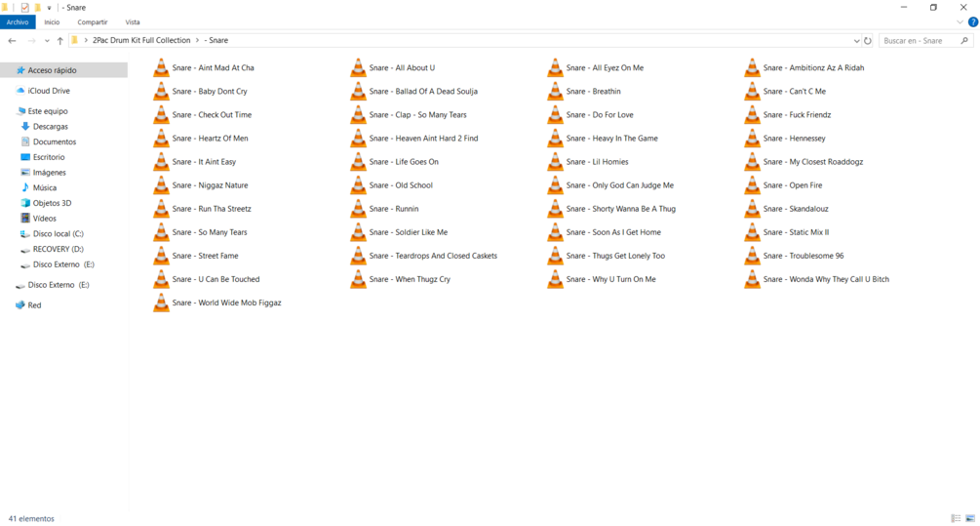
Task: Open recent locations dropdown arrow
Action: point(47,41)
